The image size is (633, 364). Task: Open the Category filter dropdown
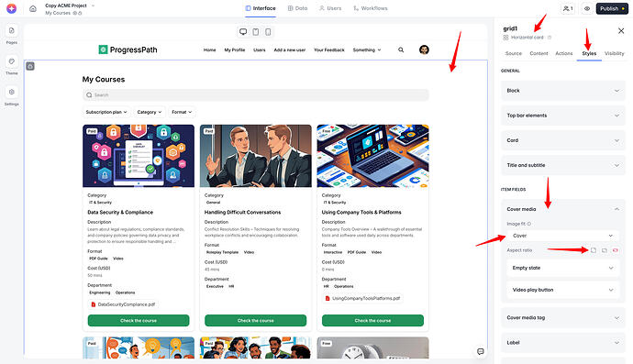pyautogui.click(x=150, y=112)
